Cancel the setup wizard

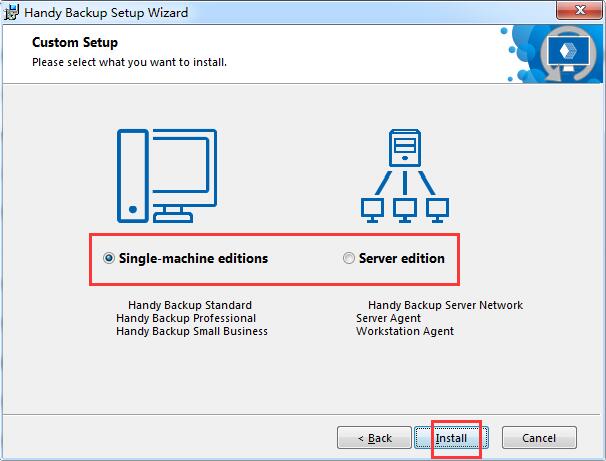[539, 438]
